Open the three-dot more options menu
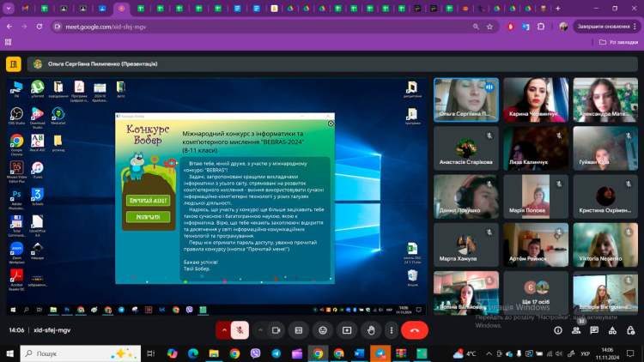This screenshot has width=644, height=362. [x=392, y=330]
